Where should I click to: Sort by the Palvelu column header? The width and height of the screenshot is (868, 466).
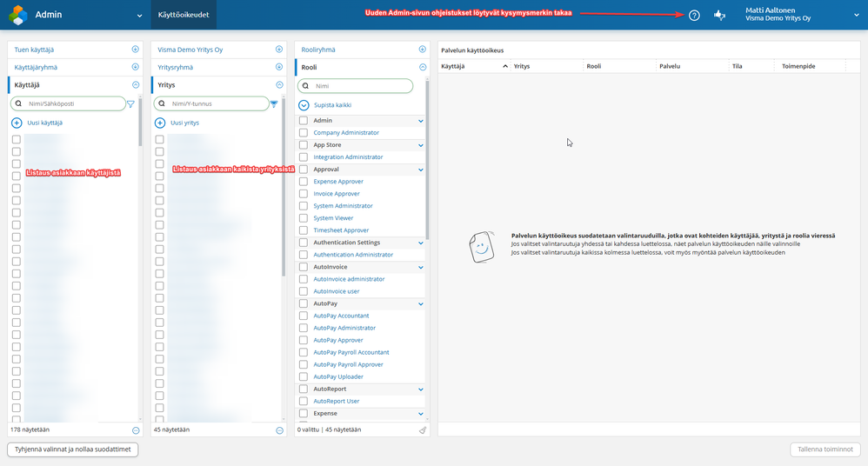pos(670,66)
